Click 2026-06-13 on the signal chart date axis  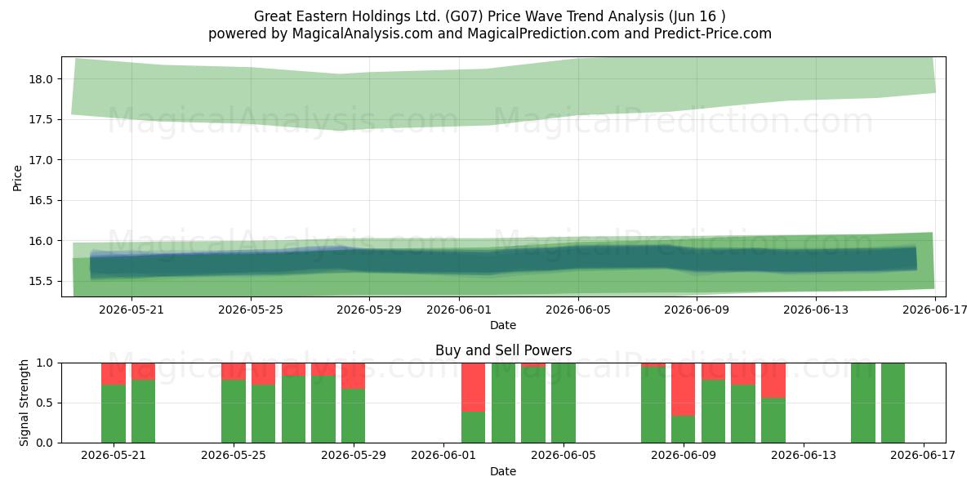pyautogui.click(x=804, y=456)
